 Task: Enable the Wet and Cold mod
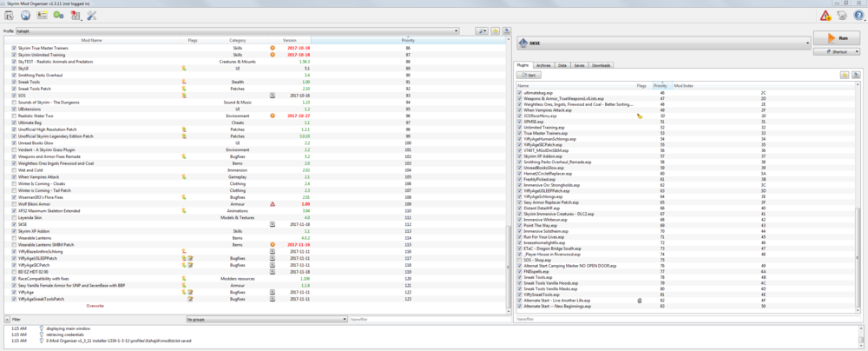click(14, 170)
